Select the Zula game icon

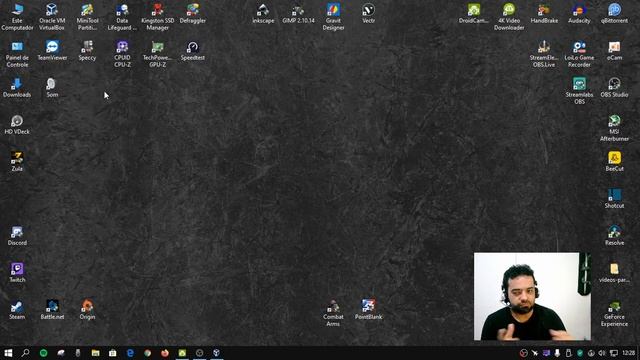(17, 162)
